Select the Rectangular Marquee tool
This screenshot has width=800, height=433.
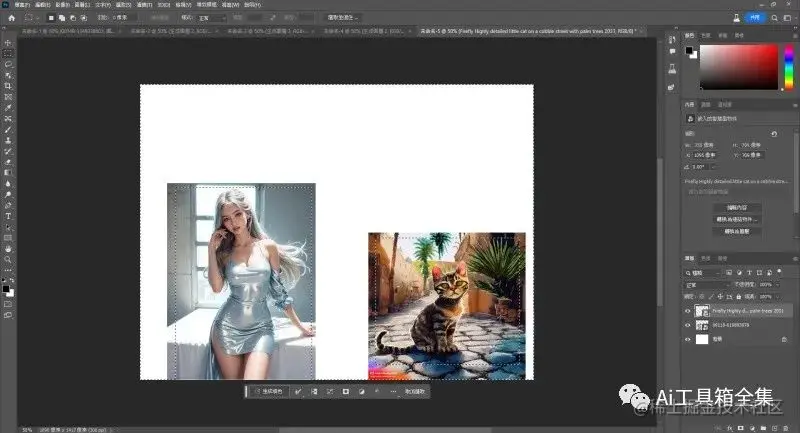pyautogui.click(x=8, y=54)
